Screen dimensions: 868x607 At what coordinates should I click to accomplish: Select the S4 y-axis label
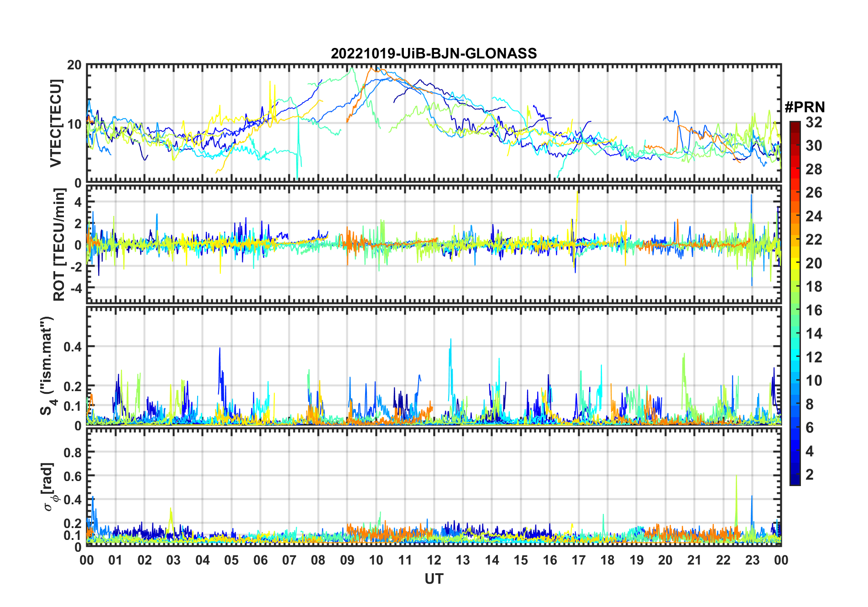coord(47,365)
